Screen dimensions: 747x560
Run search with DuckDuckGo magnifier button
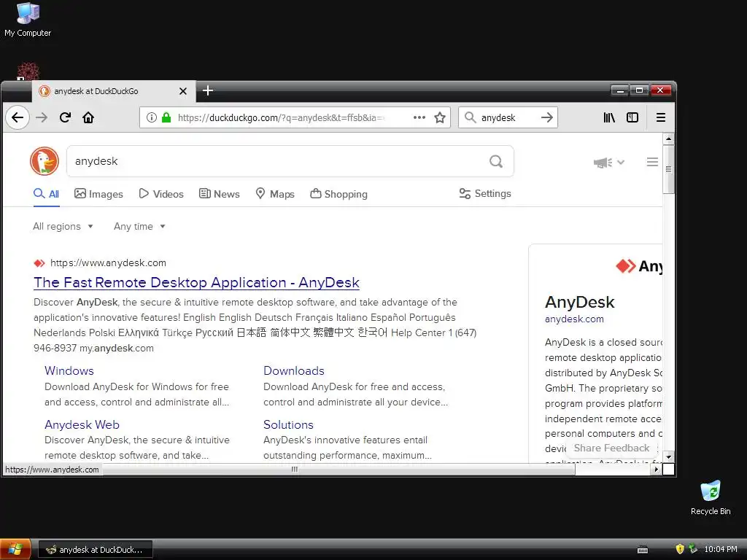(x=496, y=161)
